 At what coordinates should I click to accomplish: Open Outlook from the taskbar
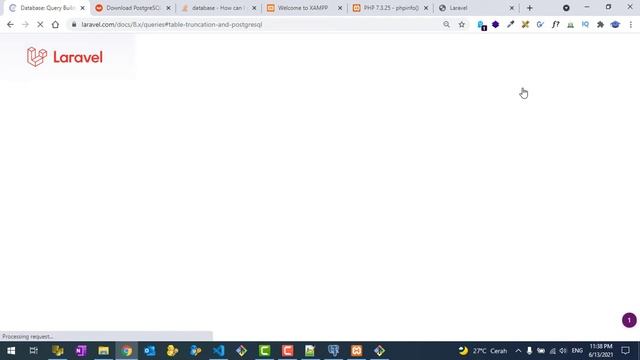coord(149,351)
